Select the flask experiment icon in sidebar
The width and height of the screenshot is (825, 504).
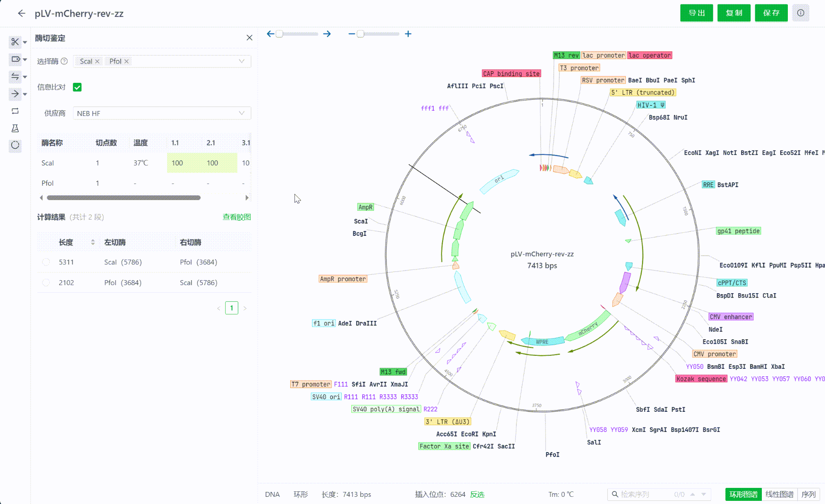coord(15,128)
